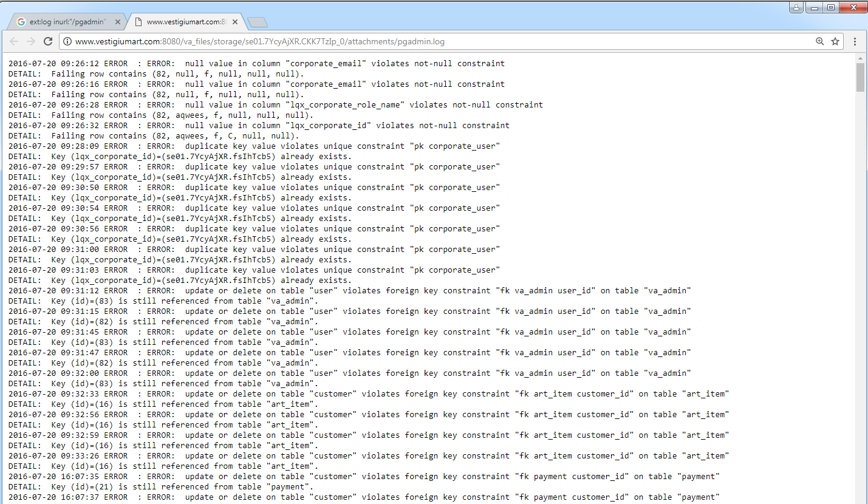Click the 09:32:33 customer table error line
This screenshot has height=504, width=868.
pyautogui.click(x=369, y=393)
